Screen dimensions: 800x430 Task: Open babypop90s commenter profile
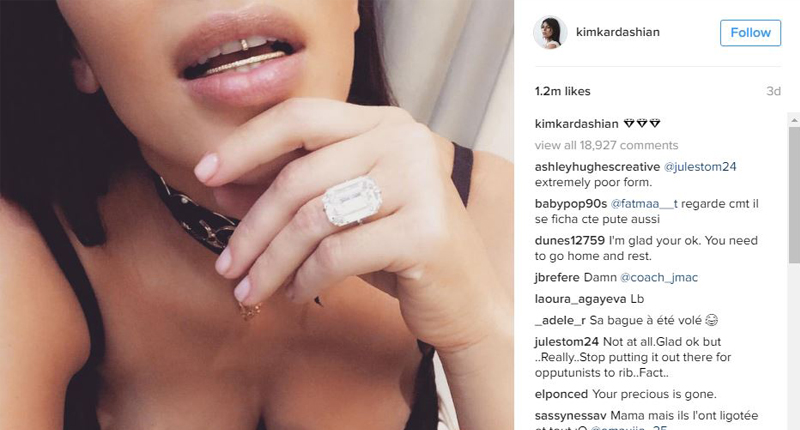(x=570, y=204)
